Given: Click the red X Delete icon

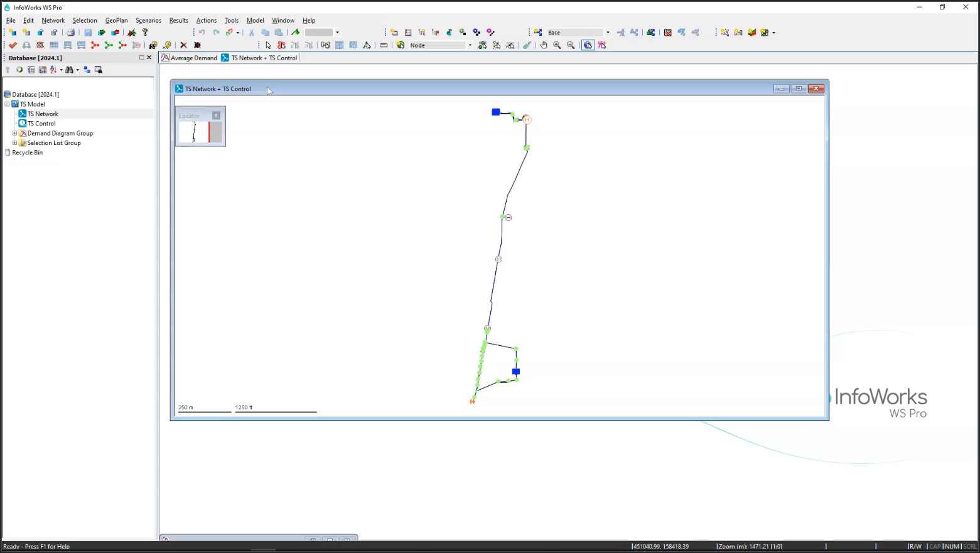Looking at the screenshot, I should pyautogui.click(x=183, y=45).
